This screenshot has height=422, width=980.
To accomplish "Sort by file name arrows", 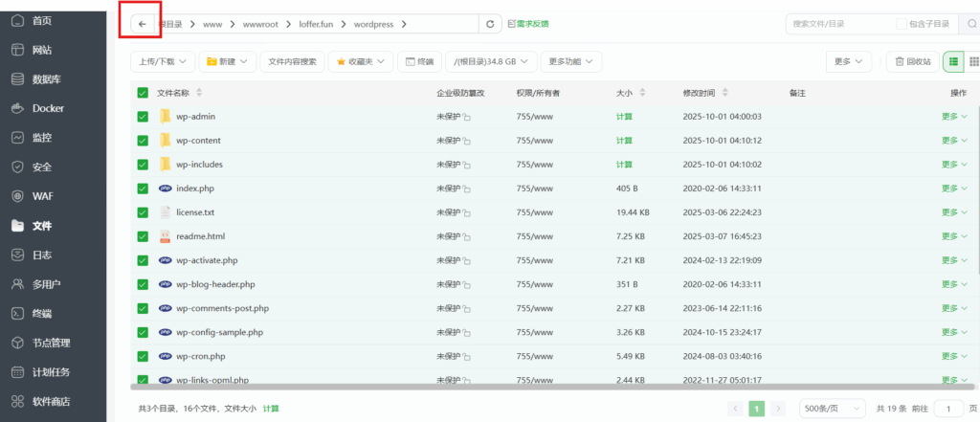I will 199,93.
